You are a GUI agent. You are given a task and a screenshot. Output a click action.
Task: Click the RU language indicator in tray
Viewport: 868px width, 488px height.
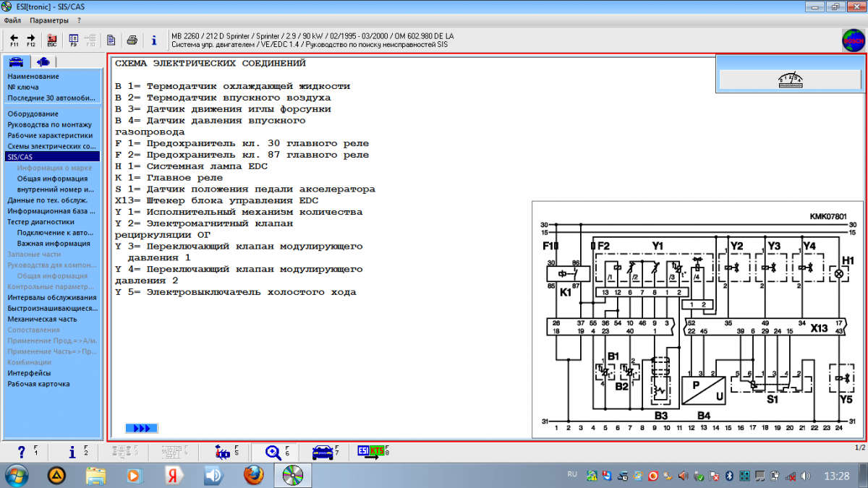(572, 475)
